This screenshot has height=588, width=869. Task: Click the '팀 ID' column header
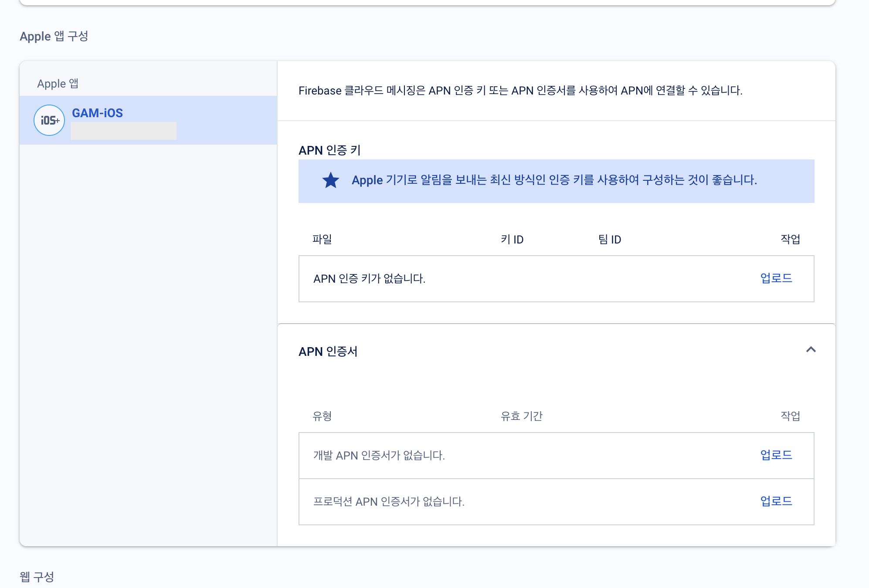[x=610, y=239]
